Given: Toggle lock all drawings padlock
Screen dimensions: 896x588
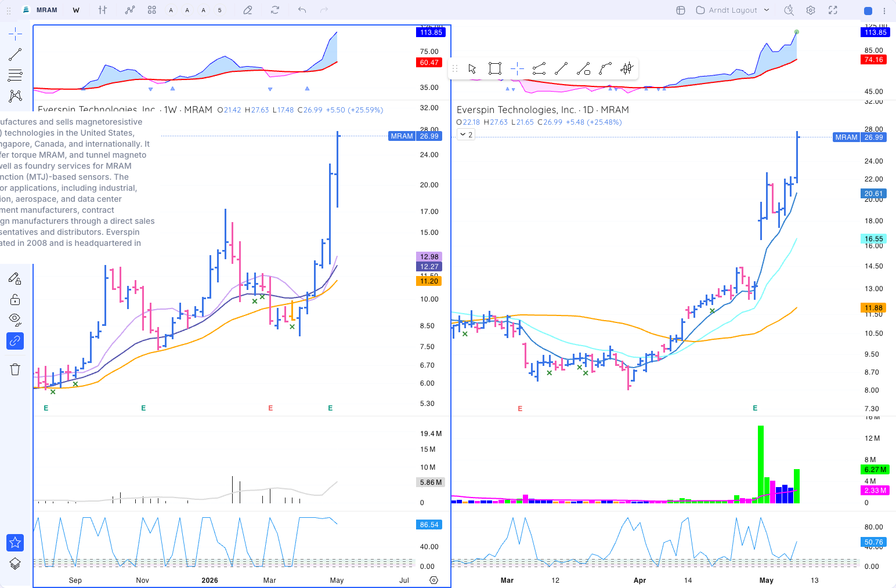Looking at the screenshot, I should tap(15, 299).
